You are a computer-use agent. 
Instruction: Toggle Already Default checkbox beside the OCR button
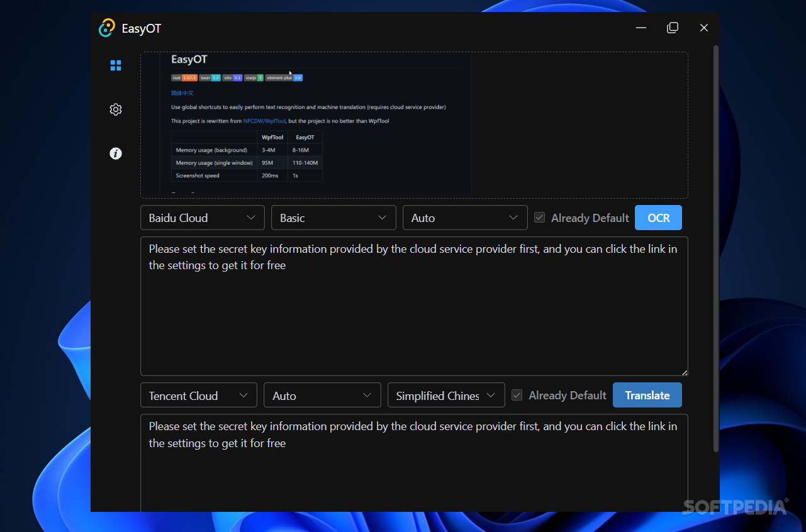539,218
